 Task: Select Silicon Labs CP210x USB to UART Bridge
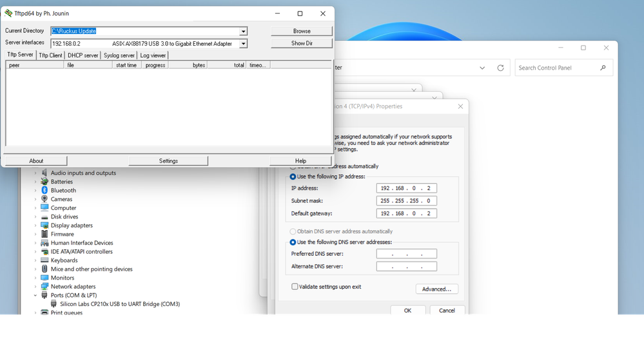(x=119, y=304)
